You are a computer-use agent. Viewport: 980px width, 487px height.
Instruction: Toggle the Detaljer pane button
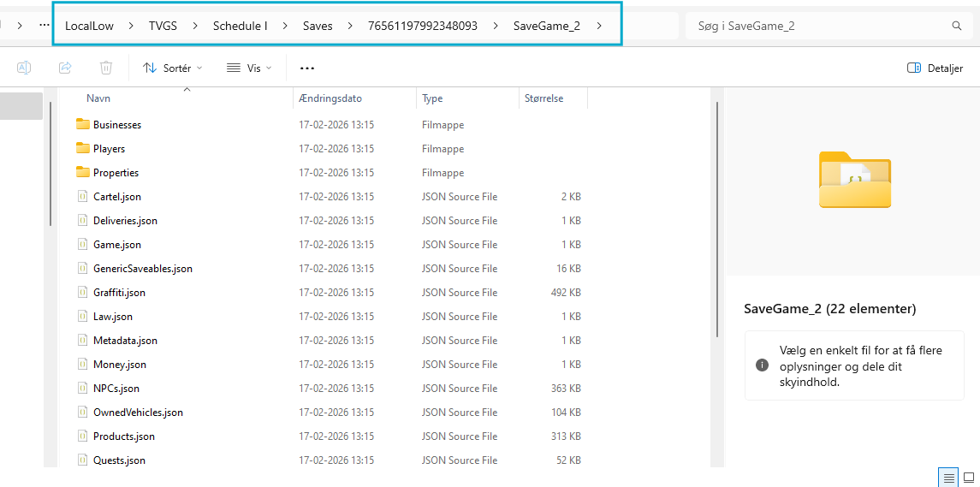pyautogui.click(x=935, y=68)
